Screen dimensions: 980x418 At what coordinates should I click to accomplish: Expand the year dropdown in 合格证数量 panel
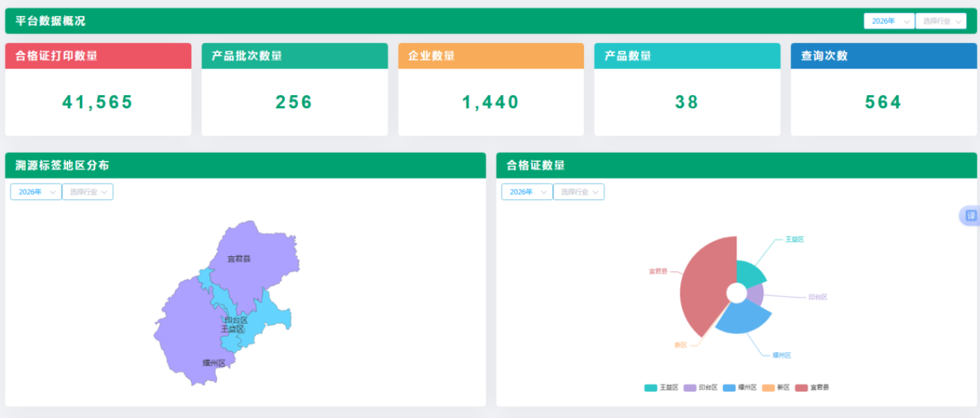[527, 192]
